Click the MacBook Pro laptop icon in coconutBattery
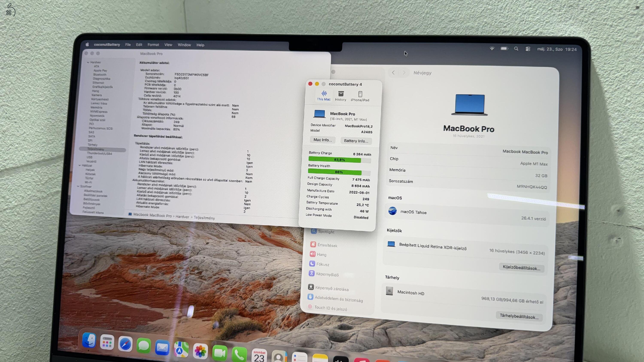The image size is (644, 362). pyautogui.click(x=319, y=114)
